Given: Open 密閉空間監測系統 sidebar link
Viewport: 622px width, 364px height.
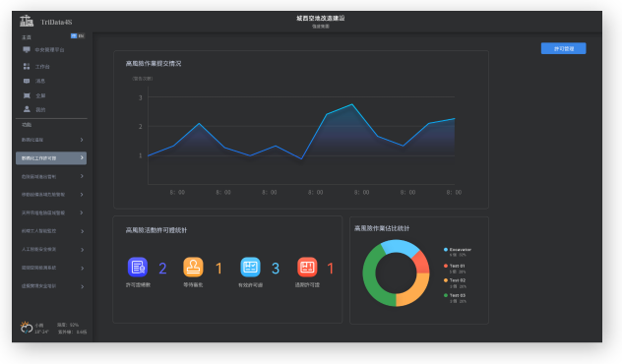Looking at the screenshot, I should (x=39, y=268).
